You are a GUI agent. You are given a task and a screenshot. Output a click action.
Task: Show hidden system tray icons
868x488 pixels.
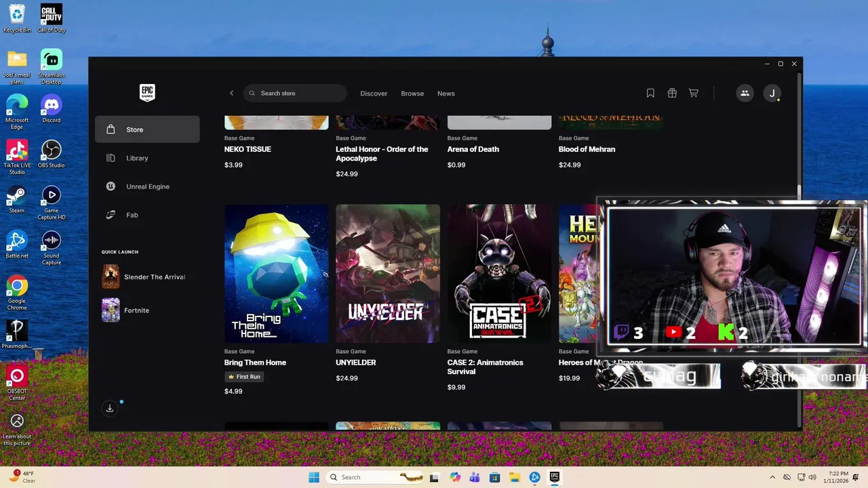pos(772,477)
